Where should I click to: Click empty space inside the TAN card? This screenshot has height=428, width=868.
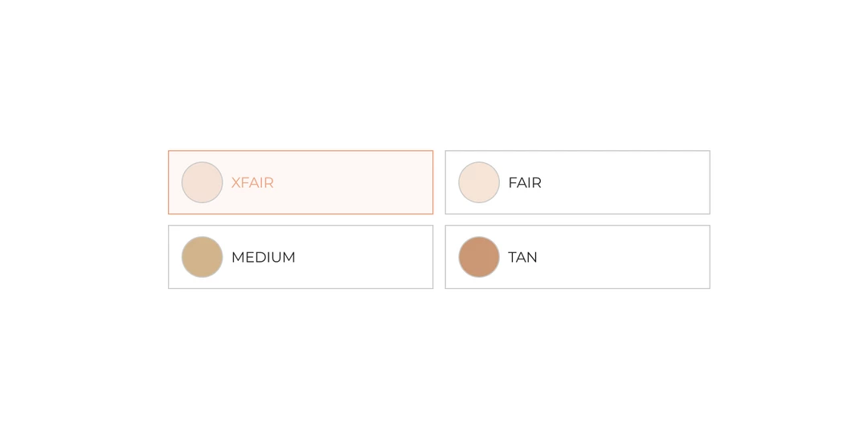tap(635, 257)
